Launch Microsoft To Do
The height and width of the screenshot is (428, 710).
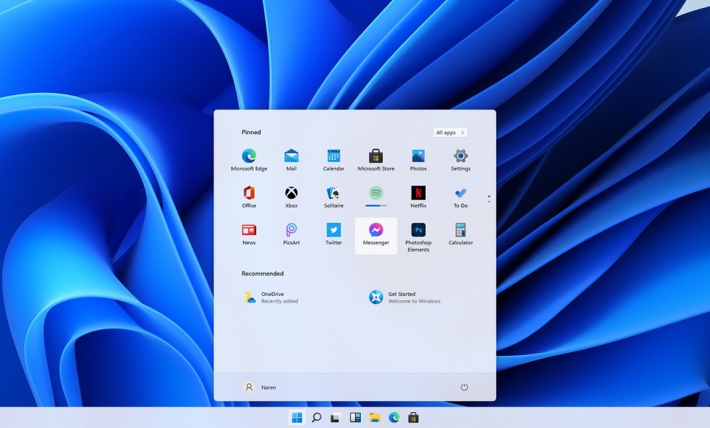pos(461,197)
